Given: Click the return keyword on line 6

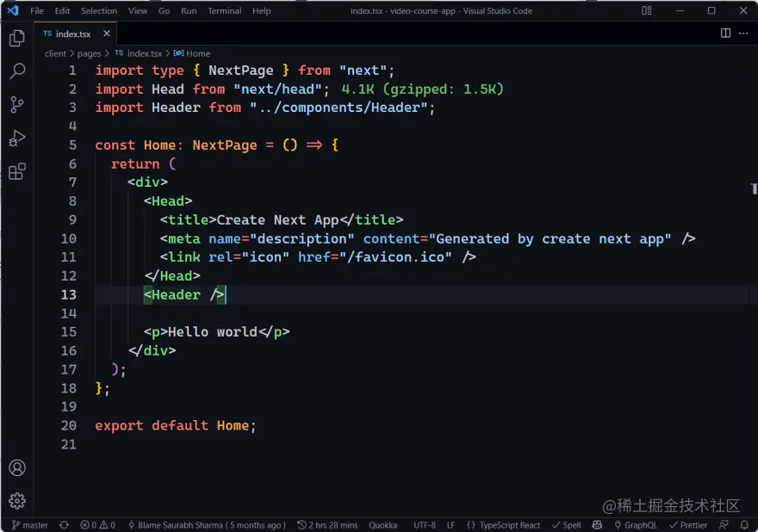Looking at the screenshot, I should coord(135,164).
